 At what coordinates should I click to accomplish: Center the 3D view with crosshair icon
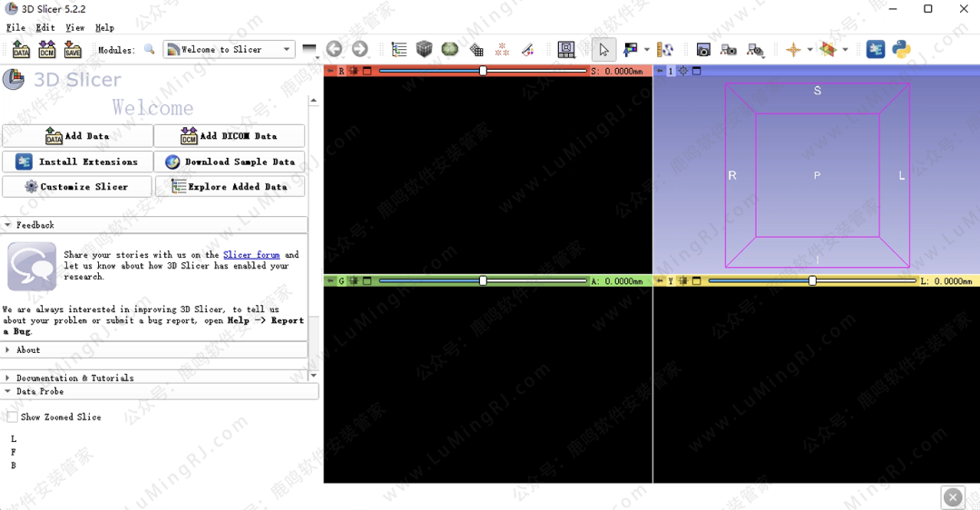(x=683, y=72)
